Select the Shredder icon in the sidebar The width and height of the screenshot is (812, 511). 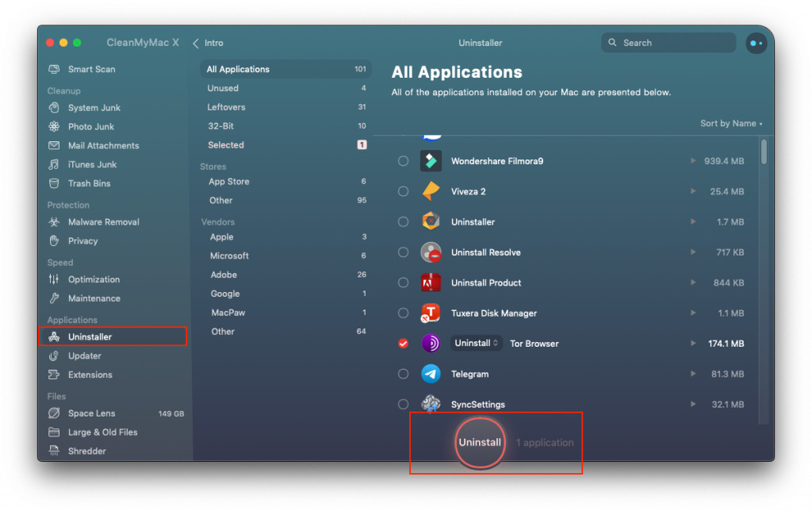(x=54, y=451)
